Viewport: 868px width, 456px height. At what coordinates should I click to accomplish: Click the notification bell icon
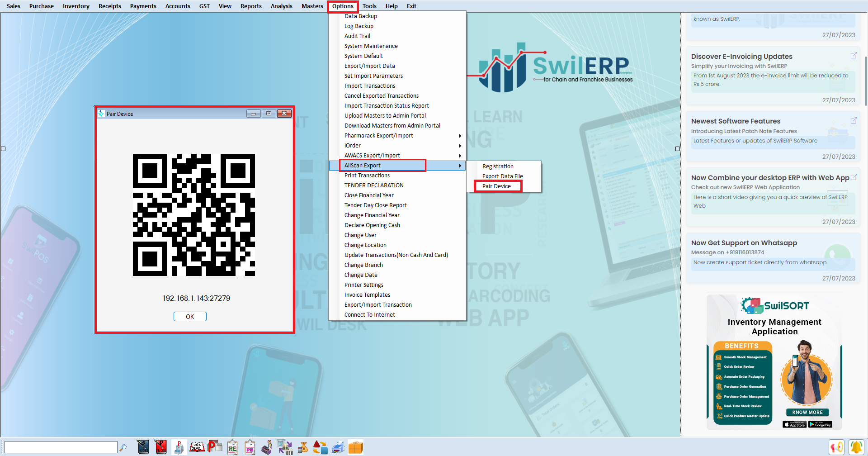tap(856, 447)
